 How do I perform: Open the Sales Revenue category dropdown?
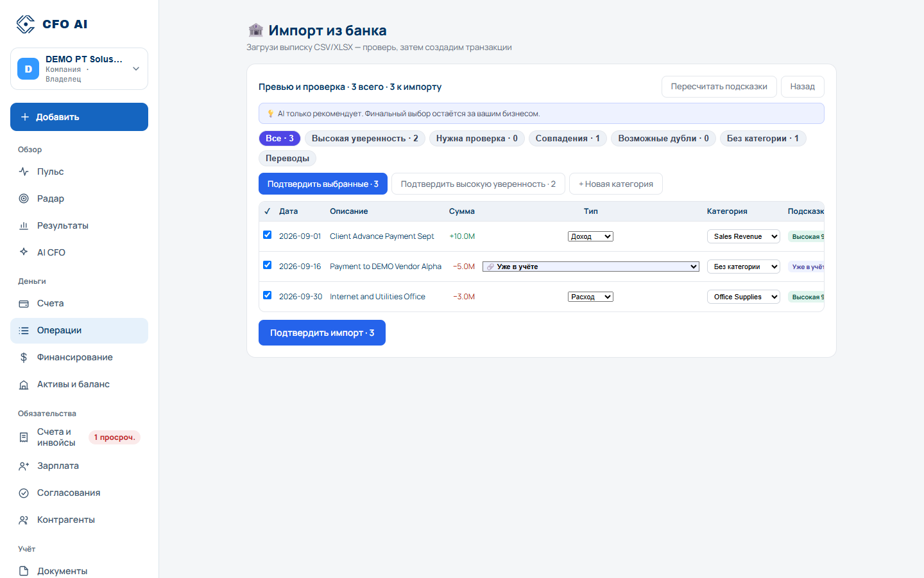744,236
